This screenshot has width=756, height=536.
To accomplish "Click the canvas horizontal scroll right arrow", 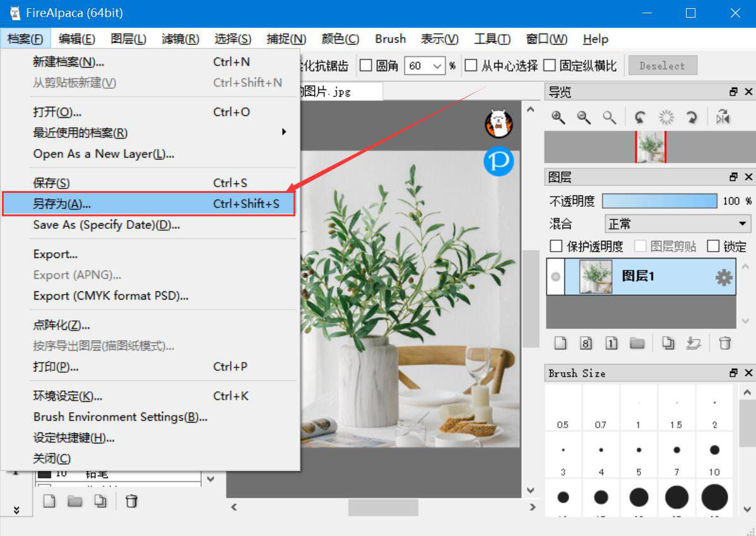I will click(x=532, y=507).
